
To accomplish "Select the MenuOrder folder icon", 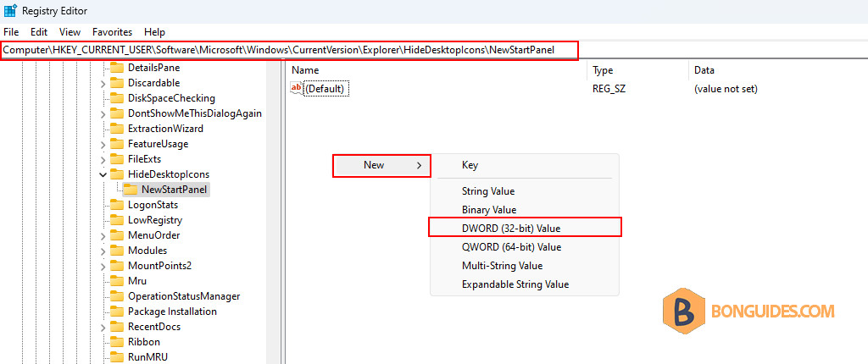I will pos(117,235).
